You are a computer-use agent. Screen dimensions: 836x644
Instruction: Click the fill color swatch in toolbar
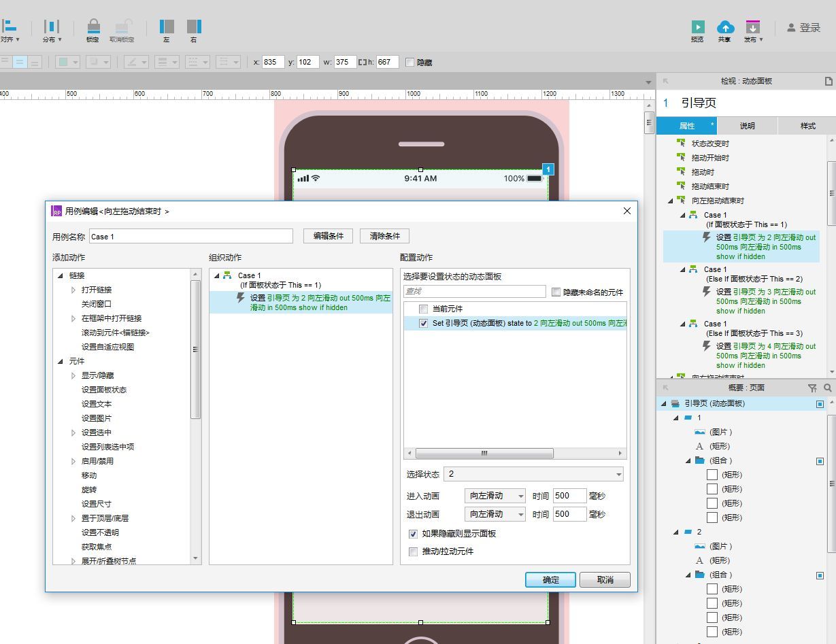pyautogui.click(x=63, y=62)
